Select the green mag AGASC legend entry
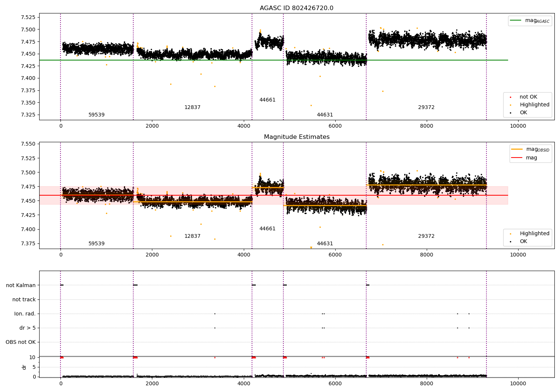The width and height of the screenshot is (560, 392). coord(530,21)
